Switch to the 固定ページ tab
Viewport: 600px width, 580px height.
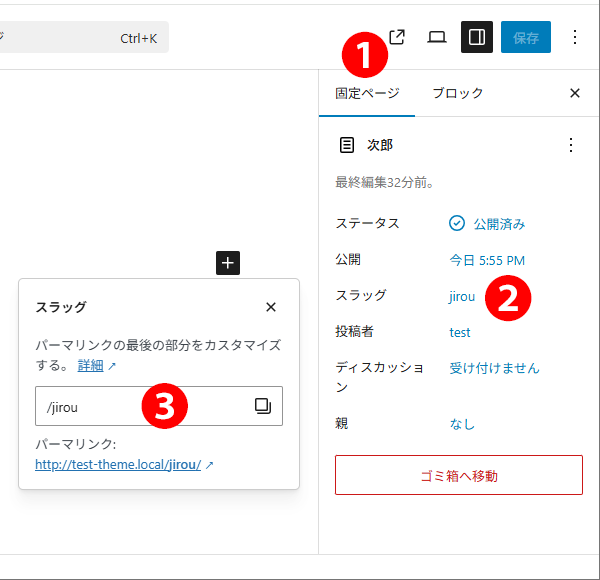[x=367, y=93]
